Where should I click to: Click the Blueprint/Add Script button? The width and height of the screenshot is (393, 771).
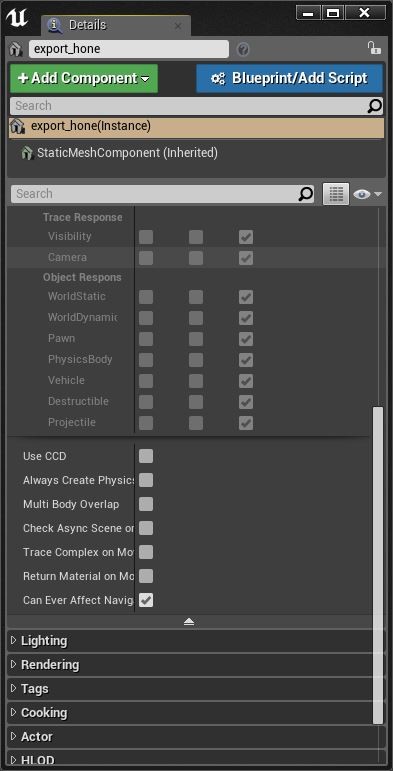pos(289,78)
